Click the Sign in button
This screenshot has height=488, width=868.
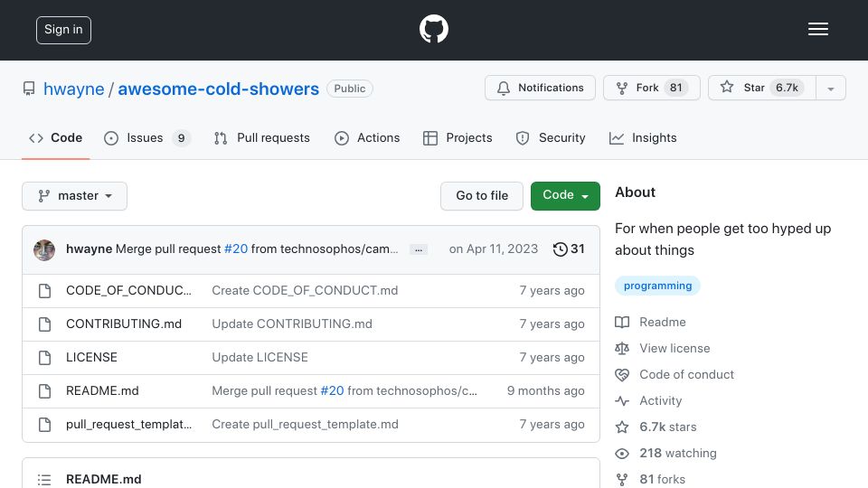pyautogui.click(x=63, y=30)
